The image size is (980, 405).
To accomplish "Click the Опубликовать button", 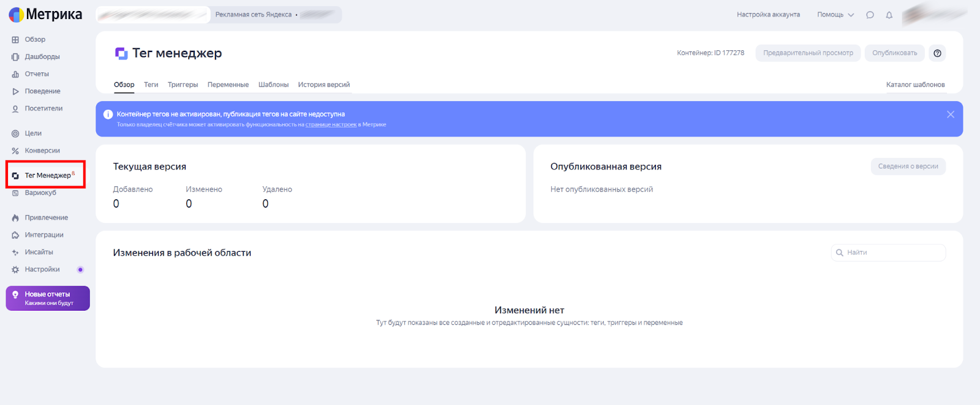I will pos(894,53).
